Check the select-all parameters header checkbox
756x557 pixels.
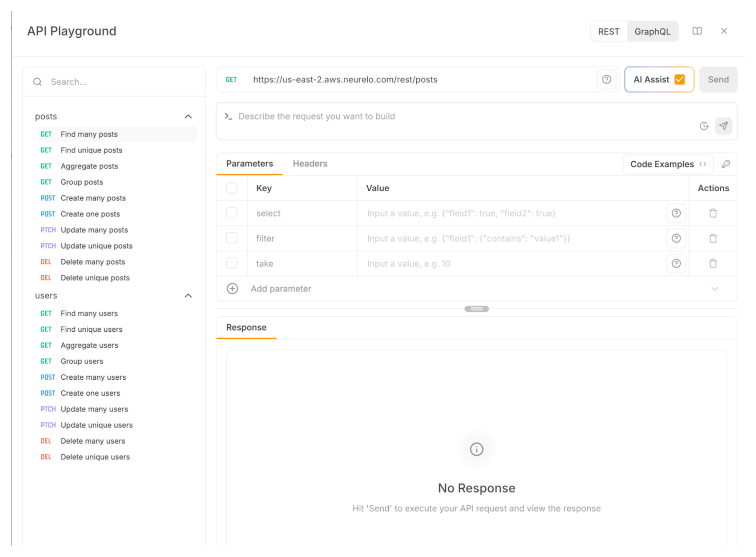[x=232, y=188]
